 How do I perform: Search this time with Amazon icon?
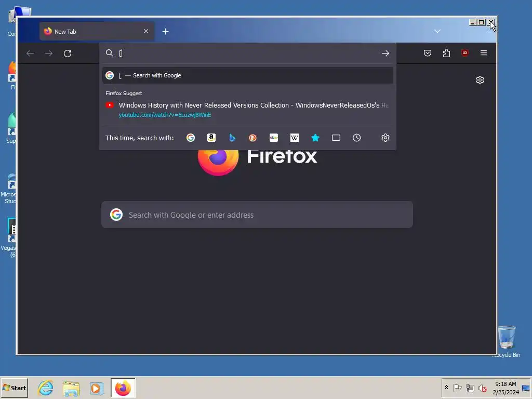click(x=211, y=138)
